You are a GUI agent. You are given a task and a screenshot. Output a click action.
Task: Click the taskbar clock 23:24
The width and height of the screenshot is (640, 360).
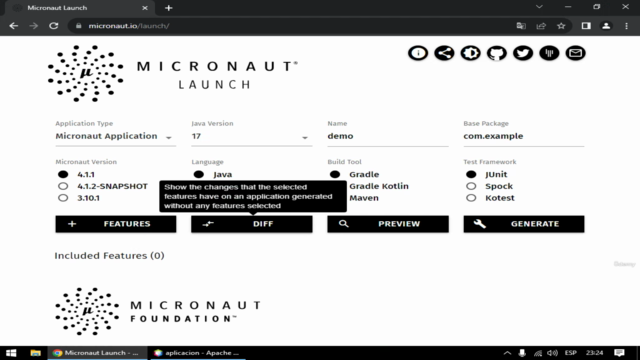tap(594, 353)
